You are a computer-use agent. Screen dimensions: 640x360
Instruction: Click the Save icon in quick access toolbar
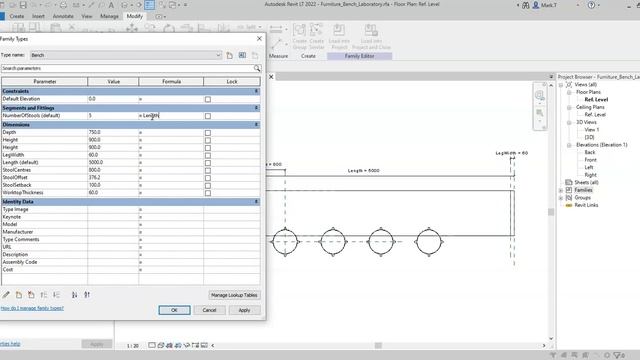(x=23, y=5)
